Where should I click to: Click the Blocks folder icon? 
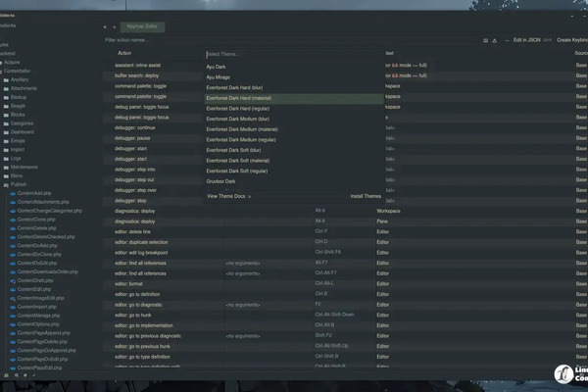[6, 114]
